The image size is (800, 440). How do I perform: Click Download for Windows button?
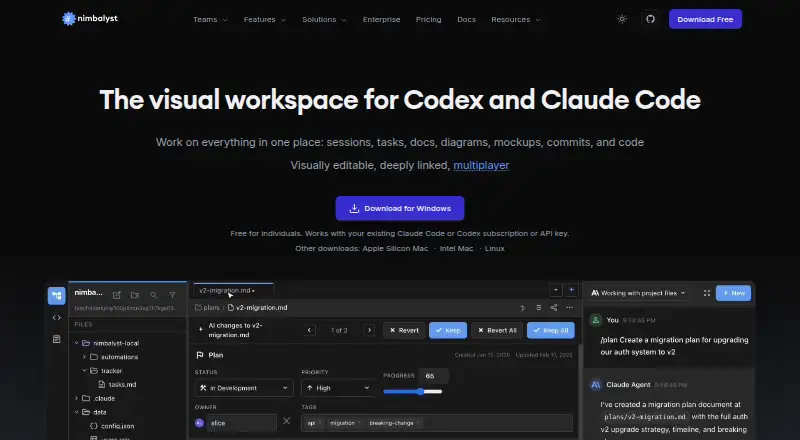point(400,208)
